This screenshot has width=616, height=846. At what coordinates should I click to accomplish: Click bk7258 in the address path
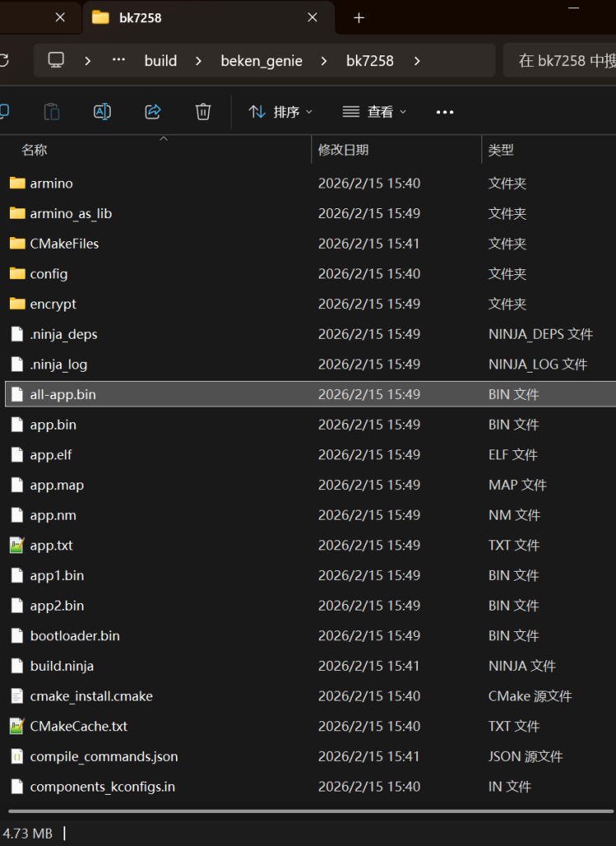[x=370, y=61]
